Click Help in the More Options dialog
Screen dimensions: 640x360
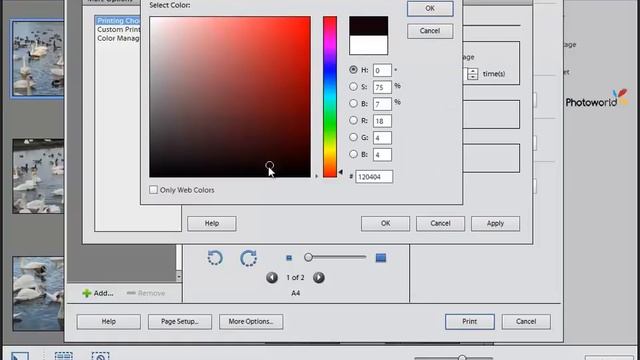point(212,224)
